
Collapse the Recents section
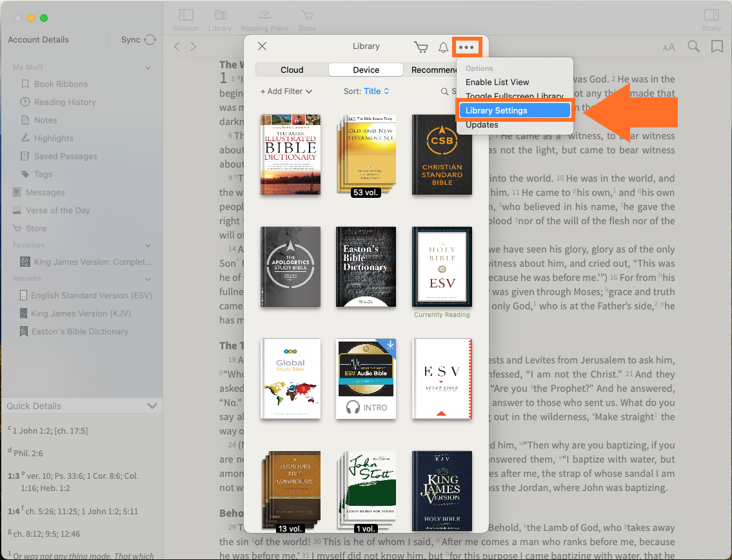148,279
